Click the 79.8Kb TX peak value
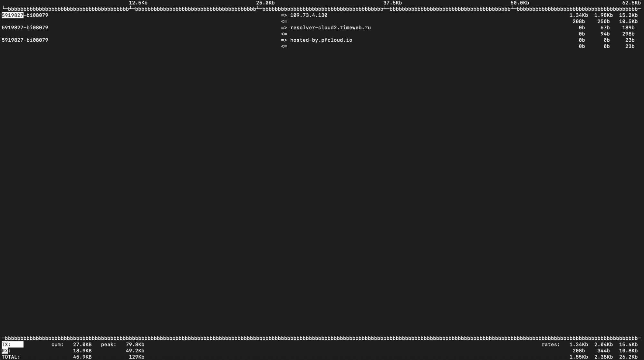The image size is (644, 360). [x=135, y=345]
